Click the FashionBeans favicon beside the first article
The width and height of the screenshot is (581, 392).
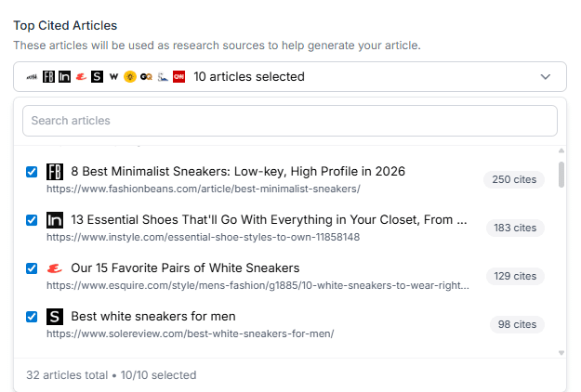tap(55, 172)
